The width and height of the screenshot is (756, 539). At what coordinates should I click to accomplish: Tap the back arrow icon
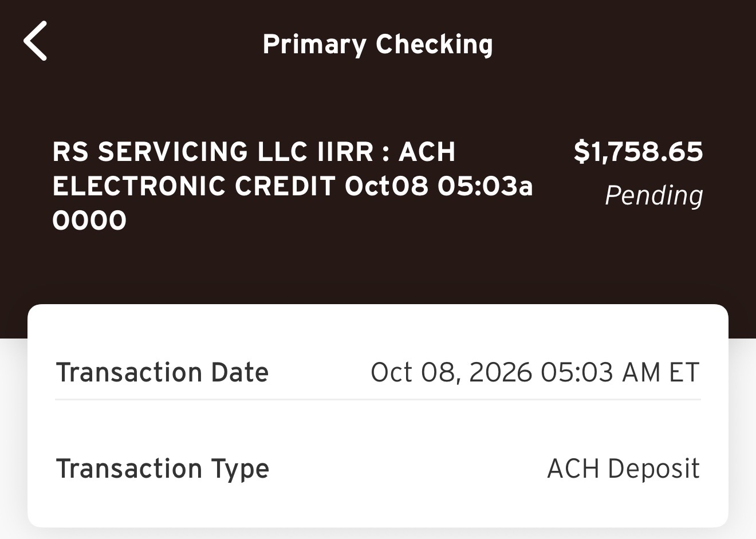tap(35, 41)
